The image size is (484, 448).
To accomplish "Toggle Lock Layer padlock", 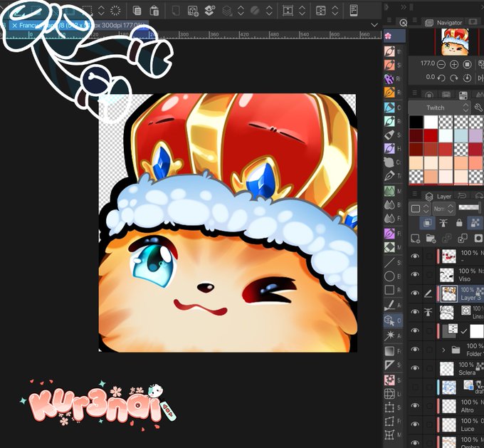I will pyautogui.click(x=459, y=223).
